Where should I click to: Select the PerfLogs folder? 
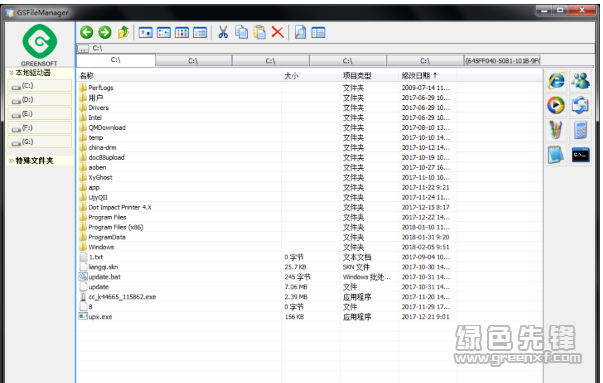(x=101, y=88)
